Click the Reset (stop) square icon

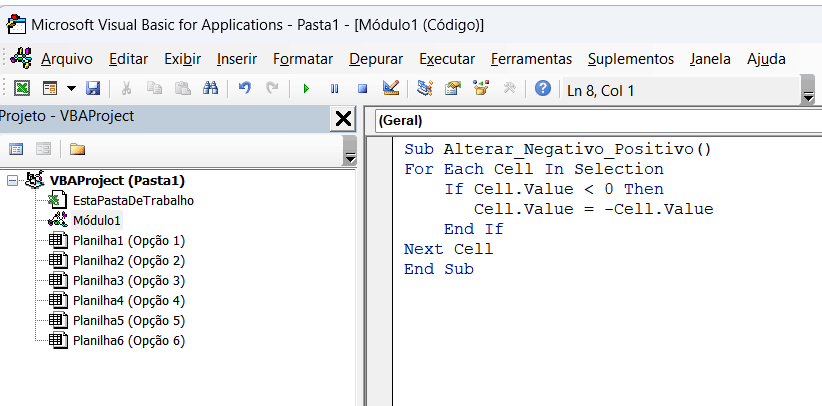coord(362,89)
